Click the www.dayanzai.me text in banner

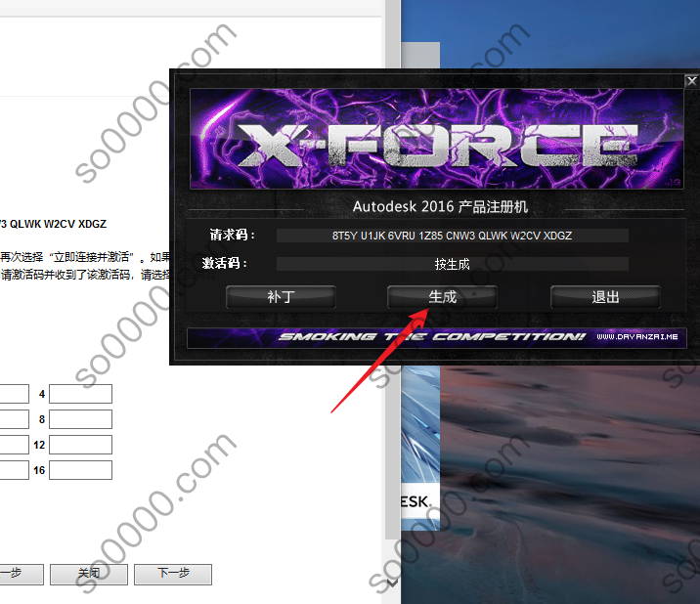pos(637,336)
